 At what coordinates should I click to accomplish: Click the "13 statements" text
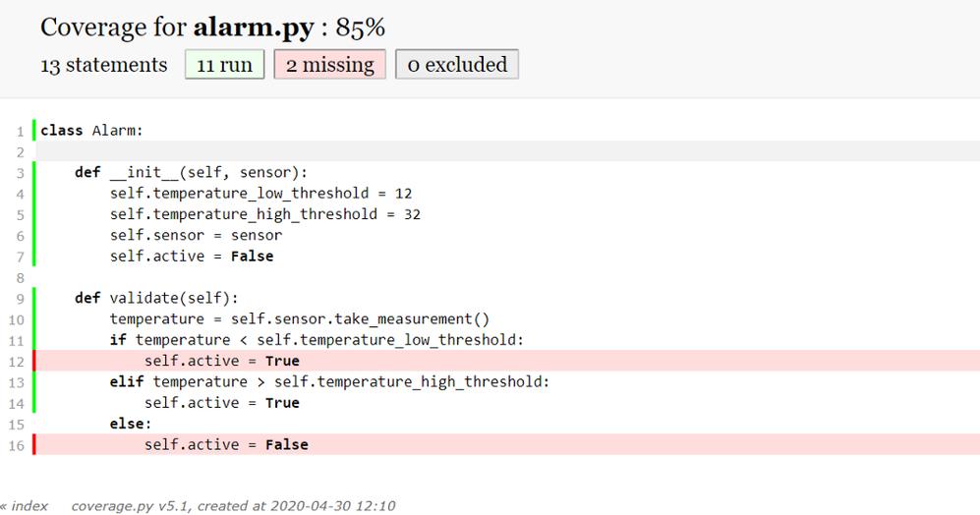pos(104,65)
